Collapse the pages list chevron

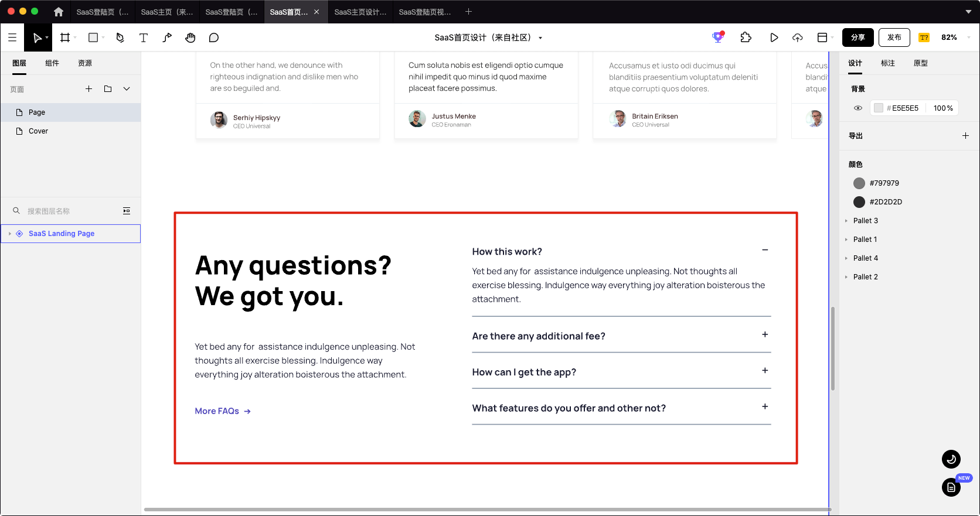click(x=127, y=89)
